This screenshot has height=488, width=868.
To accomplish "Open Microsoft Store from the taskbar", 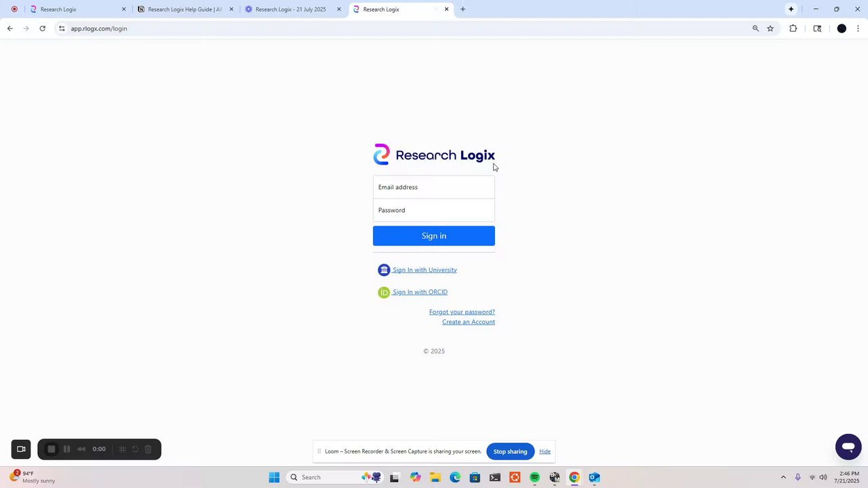I will 475,477.
